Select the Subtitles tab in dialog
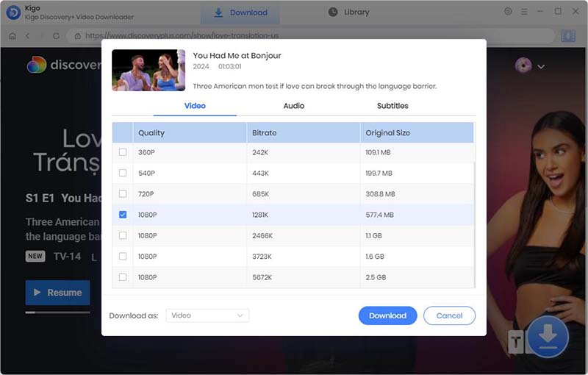Screen dimensions: 588x375 click(x=392, y=106)
